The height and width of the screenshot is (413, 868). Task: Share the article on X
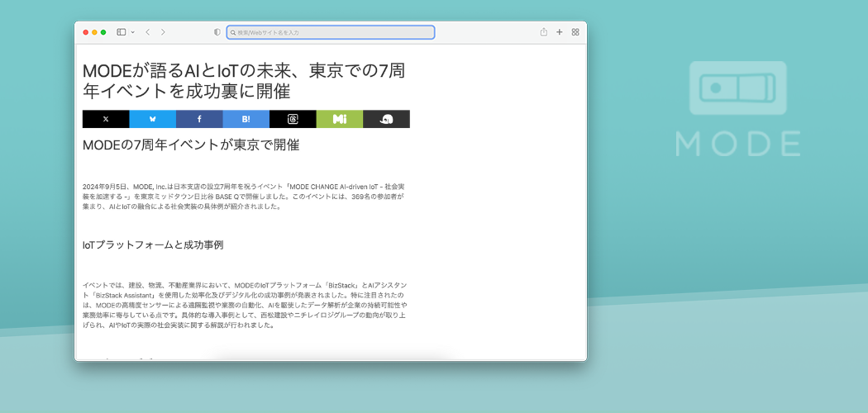[106, 119]
